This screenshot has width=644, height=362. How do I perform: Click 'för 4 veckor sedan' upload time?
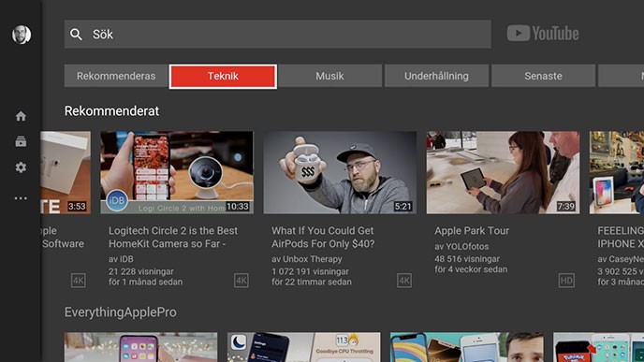pyautogui.click(x=471, y=269)
